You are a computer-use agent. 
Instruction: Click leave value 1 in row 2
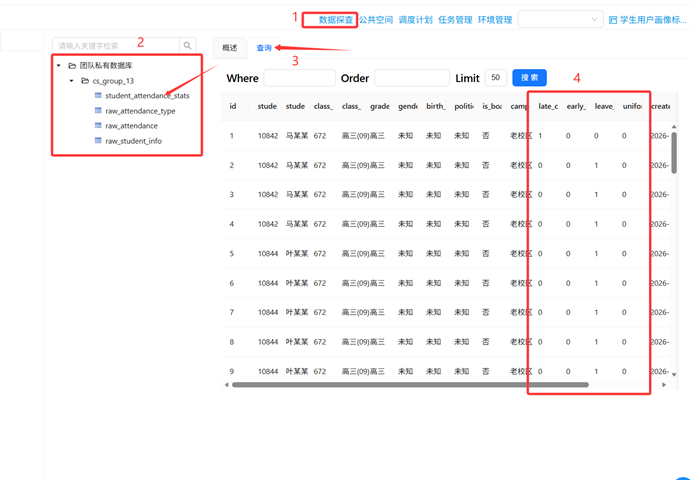(596, 165)
